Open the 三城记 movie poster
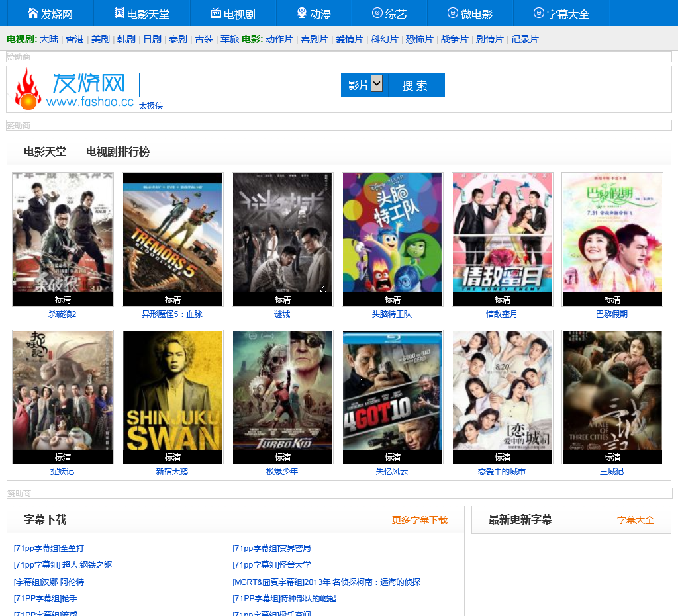Screen dimensions: 678x616 (612, 397)
